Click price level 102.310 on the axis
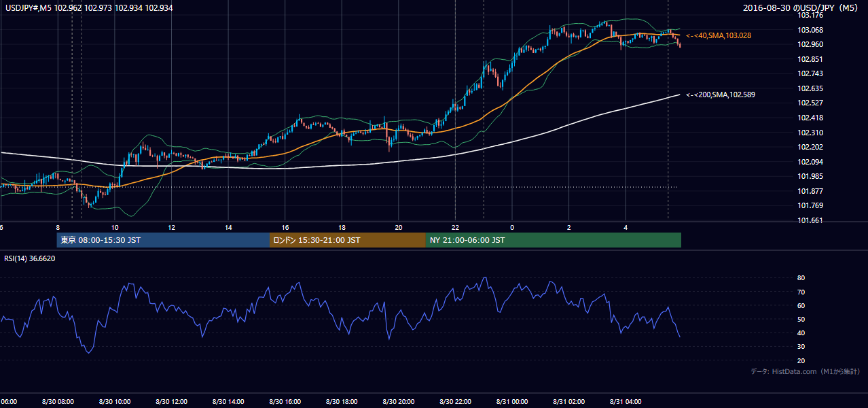The height and width of the screenshot is (408, 868). coord(810,133)
